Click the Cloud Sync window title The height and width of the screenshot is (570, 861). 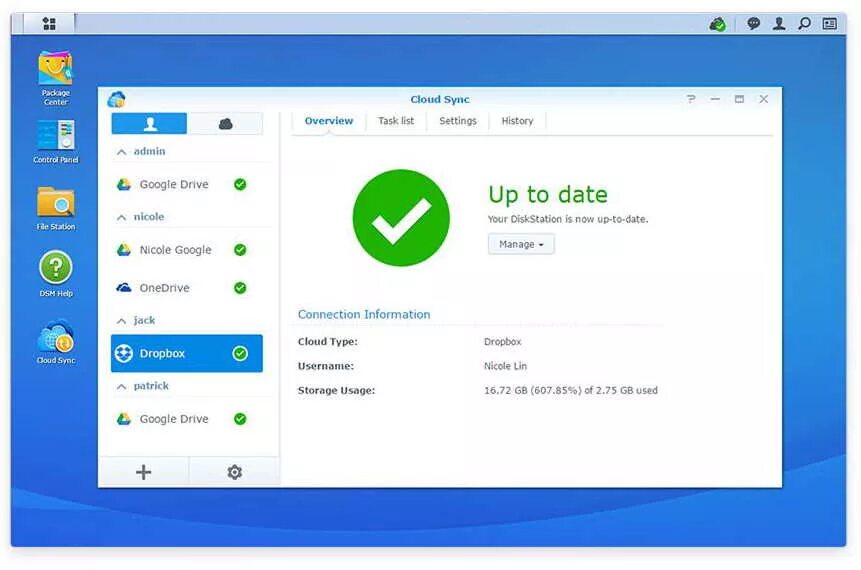[x=440, y=99]
